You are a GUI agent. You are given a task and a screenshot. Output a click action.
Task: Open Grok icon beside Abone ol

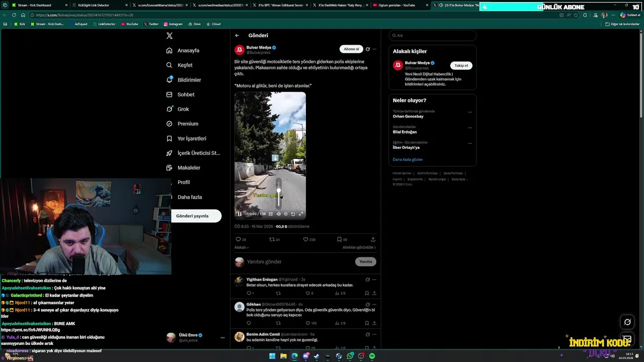coord(368,49)
